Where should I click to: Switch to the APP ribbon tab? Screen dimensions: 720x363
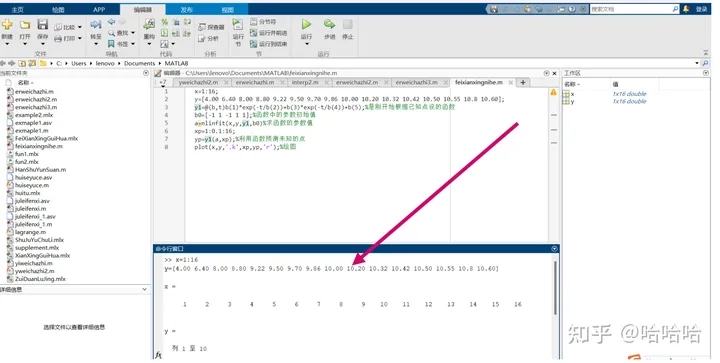click(x=99, y=9)
